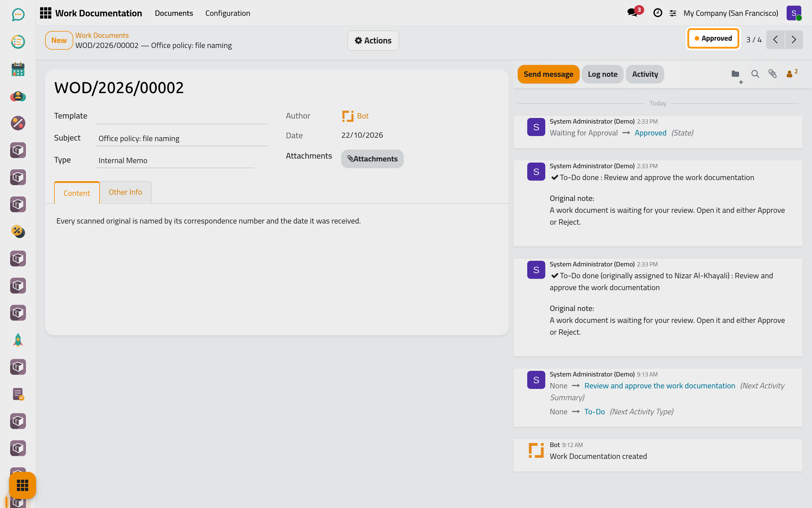The image size is (812, 508).
Task: Open the Documents menu
Action: click(174, 13)
